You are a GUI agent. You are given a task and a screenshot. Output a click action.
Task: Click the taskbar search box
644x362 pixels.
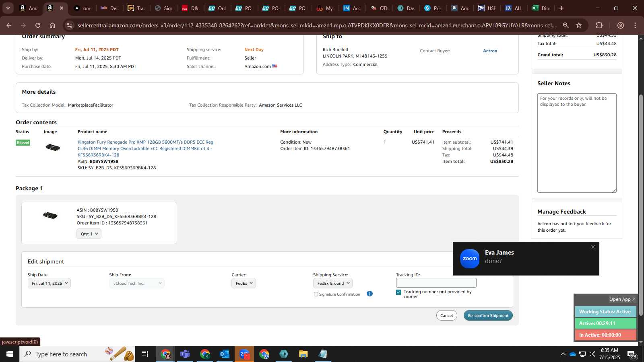(x=77, y=354)
